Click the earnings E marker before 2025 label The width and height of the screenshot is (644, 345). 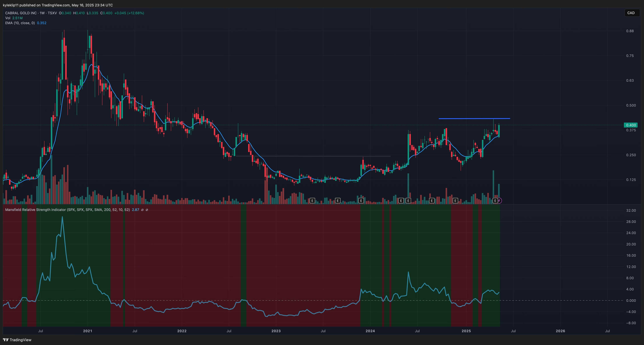tap(455, 201)
